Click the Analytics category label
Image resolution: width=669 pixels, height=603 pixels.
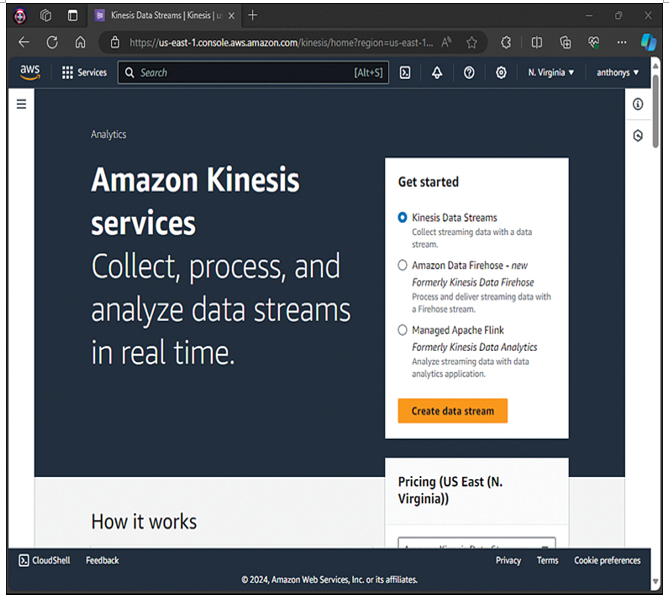pyautogui.click(x=108, y=134)
